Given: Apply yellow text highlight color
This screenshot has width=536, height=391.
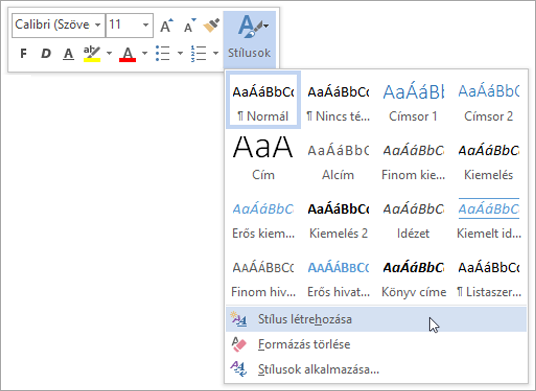Looking at the screenshot, I should (92, 53).
